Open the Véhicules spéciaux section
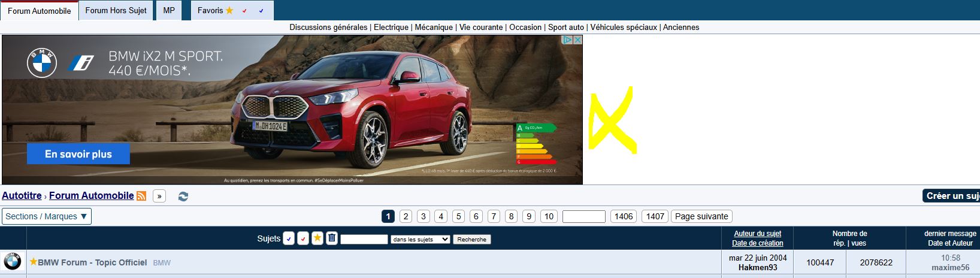 624,27
